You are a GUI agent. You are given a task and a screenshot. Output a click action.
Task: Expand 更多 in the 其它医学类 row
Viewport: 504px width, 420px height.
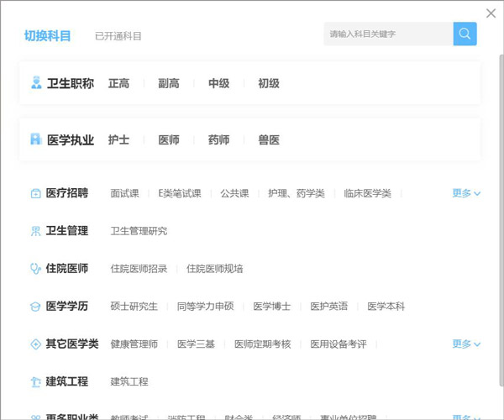[x=466, y=344]
